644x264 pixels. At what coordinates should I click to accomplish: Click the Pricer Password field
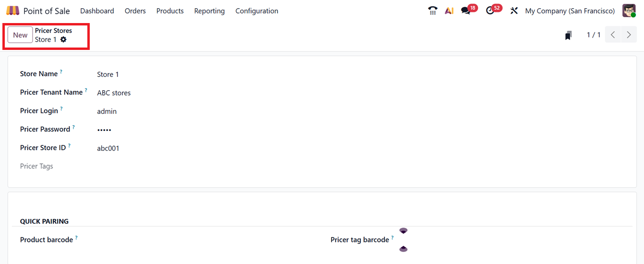tap(104, 130)
